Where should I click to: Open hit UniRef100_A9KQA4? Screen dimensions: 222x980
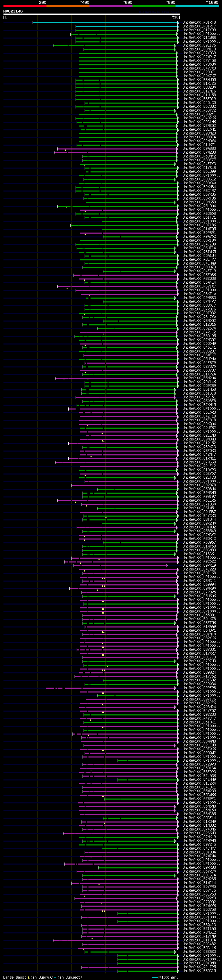click(x=199, y=424)
